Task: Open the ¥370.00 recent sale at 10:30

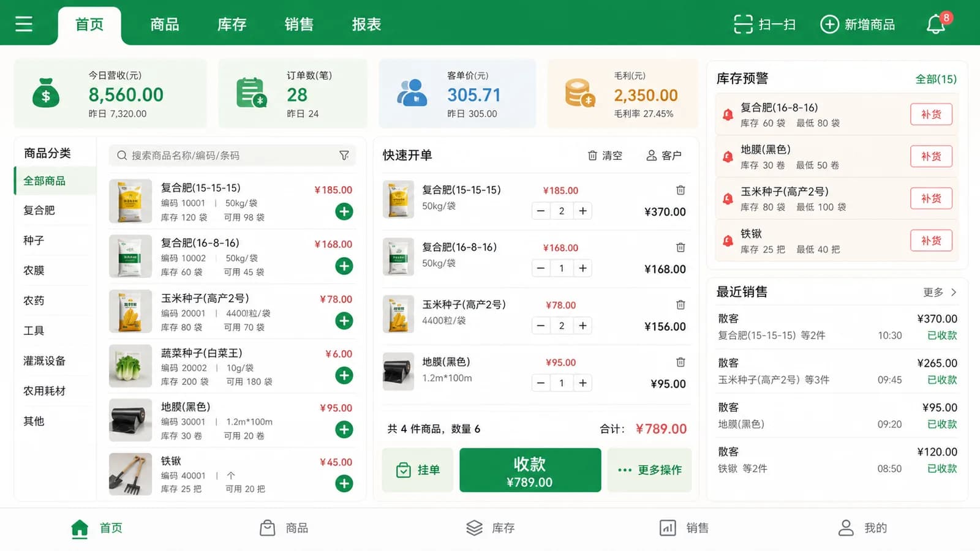Action: click(837, 327)
